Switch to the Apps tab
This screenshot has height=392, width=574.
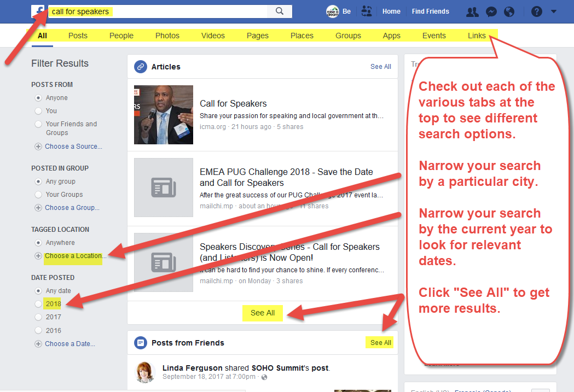pos(392,36)
